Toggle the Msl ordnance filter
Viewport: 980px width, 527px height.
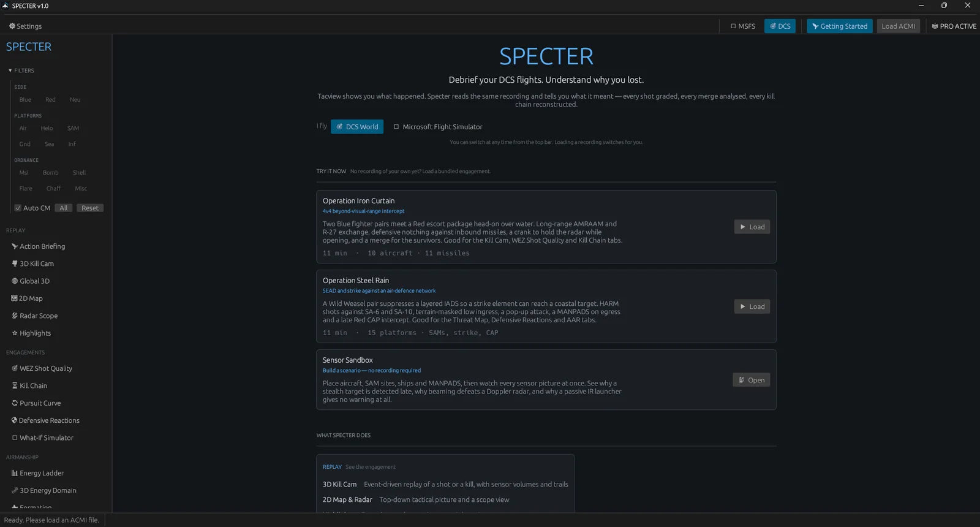[x=24, y=173]
